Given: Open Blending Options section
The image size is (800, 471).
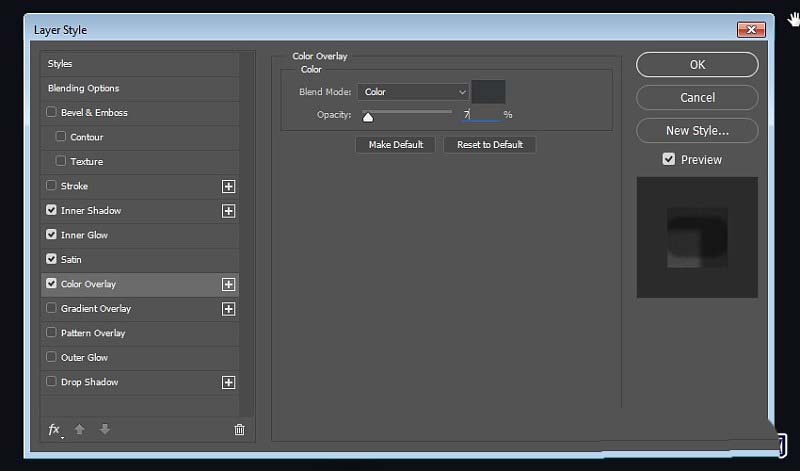Looking at the screenshot, I should (139, 88).
